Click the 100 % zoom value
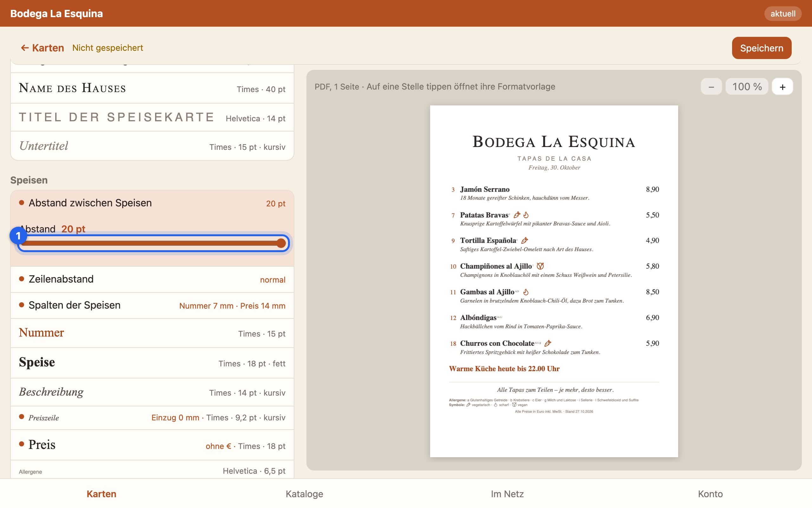Image resolution: width=812 pixels, height=508 pixels. (747, 87)
